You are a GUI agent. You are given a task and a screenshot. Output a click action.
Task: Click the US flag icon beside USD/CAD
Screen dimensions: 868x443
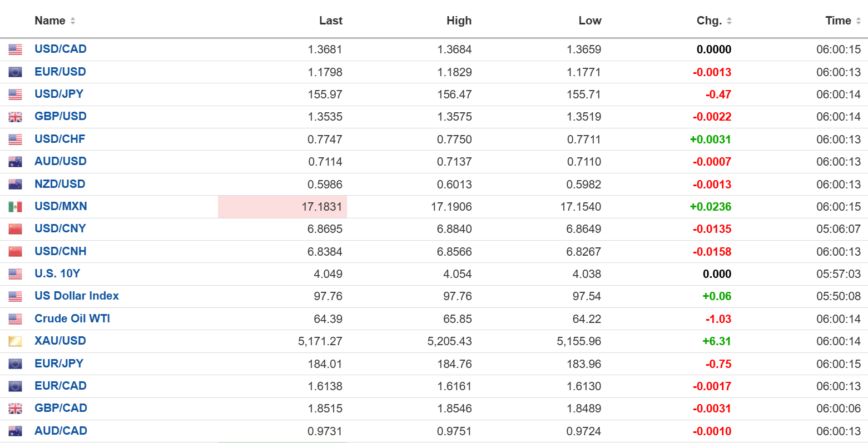tap(15, 49)
